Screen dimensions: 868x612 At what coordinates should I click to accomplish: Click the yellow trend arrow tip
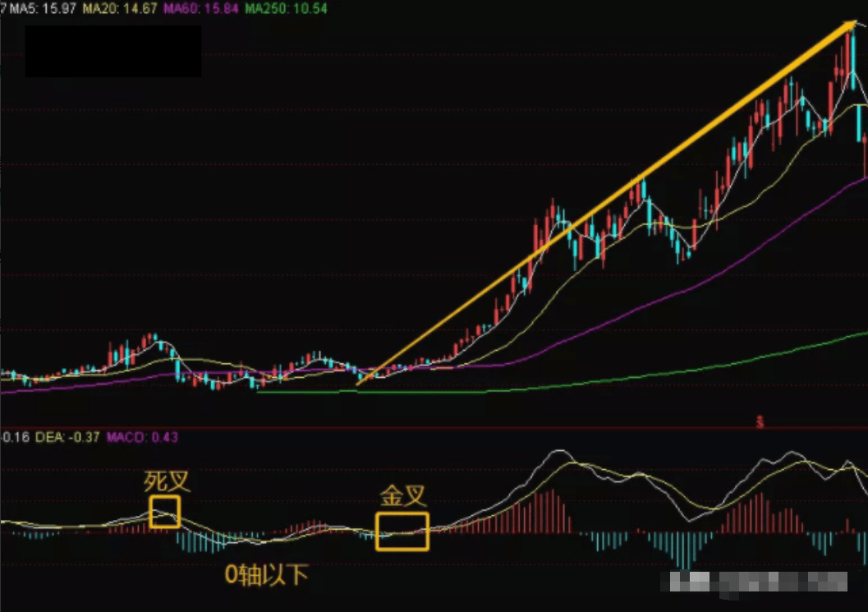tap(850, 25)
